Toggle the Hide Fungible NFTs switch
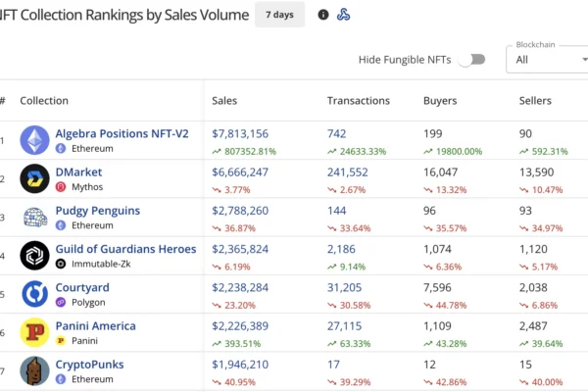Screen dimensions: 588x392 pos(472,60)
